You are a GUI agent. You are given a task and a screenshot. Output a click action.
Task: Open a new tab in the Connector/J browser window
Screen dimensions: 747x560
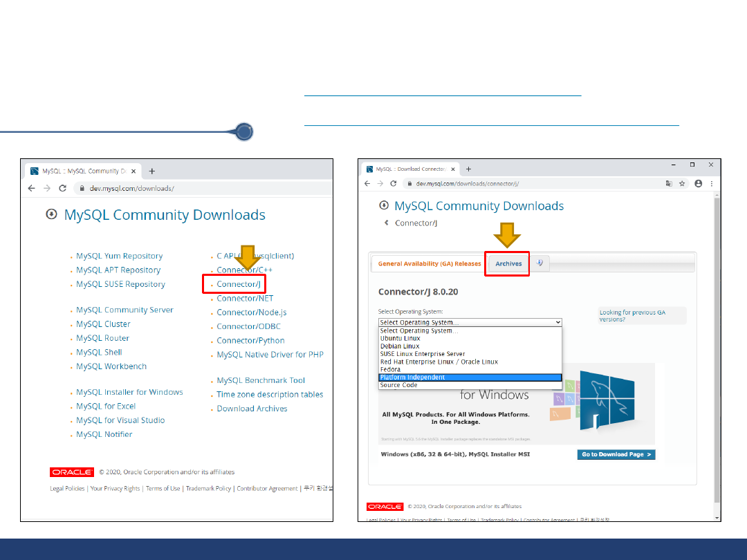(468, 169)
